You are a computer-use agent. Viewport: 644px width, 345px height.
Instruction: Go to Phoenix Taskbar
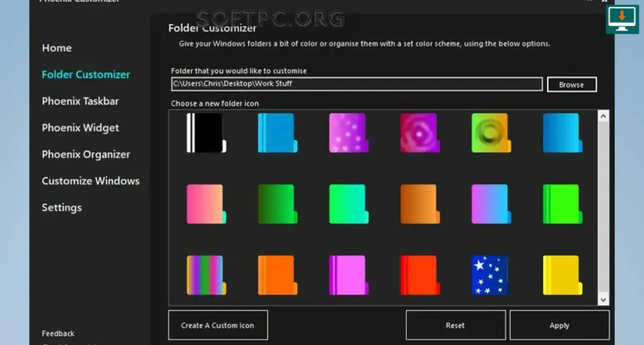point(80,101)
